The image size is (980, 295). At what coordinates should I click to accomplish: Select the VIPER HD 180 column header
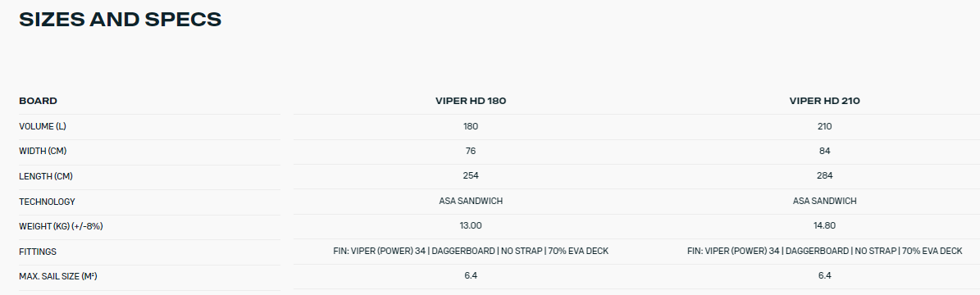[471, 101]
